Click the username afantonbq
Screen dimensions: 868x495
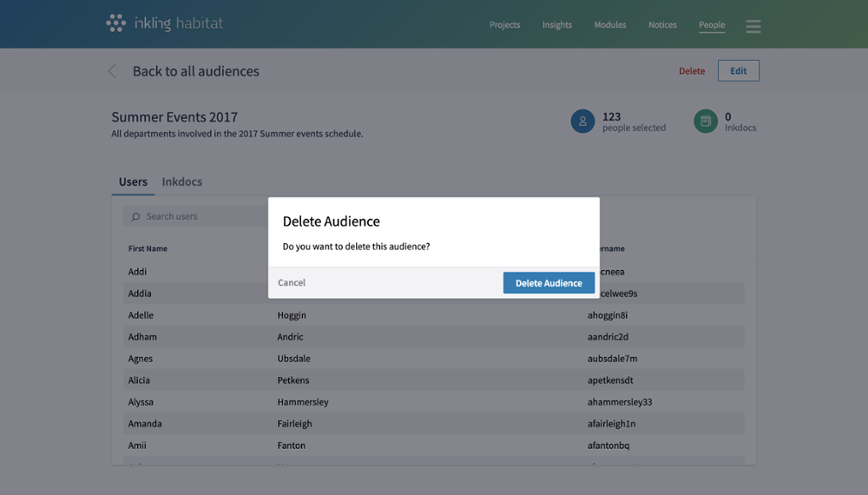point(608,445)
